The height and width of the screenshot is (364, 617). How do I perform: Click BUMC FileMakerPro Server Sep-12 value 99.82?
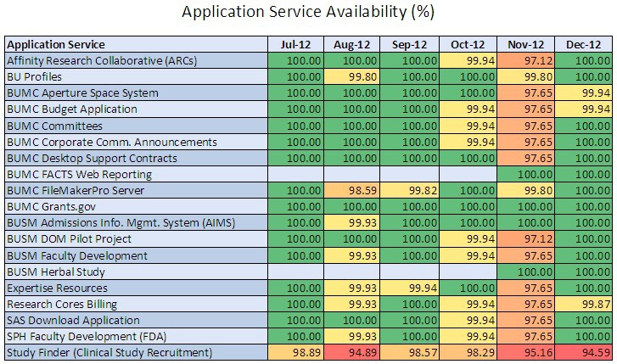(409, 190)
